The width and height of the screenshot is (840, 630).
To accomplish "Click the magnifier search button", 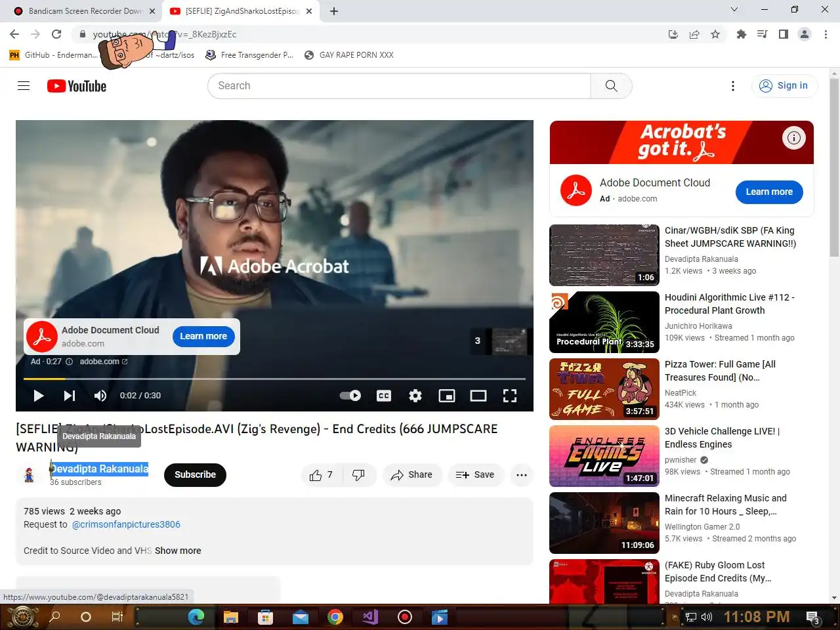I will coord(611,86).
